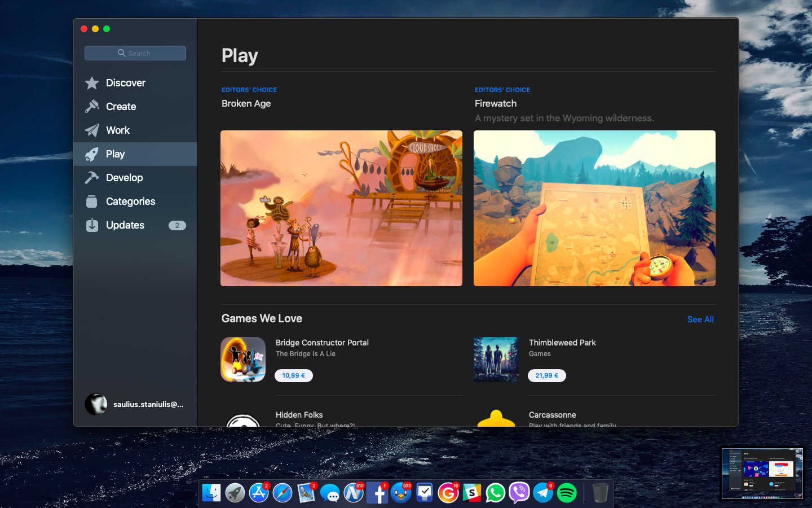
Task: Open the Develop section with the hammer icon
Action: [x=124, y=178]
